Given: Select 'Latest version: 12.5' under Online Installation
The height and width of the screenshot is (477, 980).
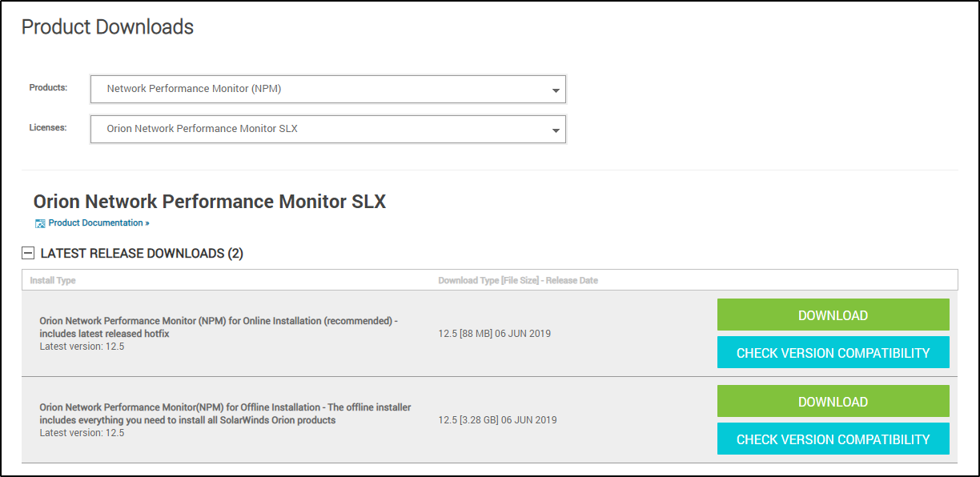Looking at the screenshot, I should [x=82, y=347].
